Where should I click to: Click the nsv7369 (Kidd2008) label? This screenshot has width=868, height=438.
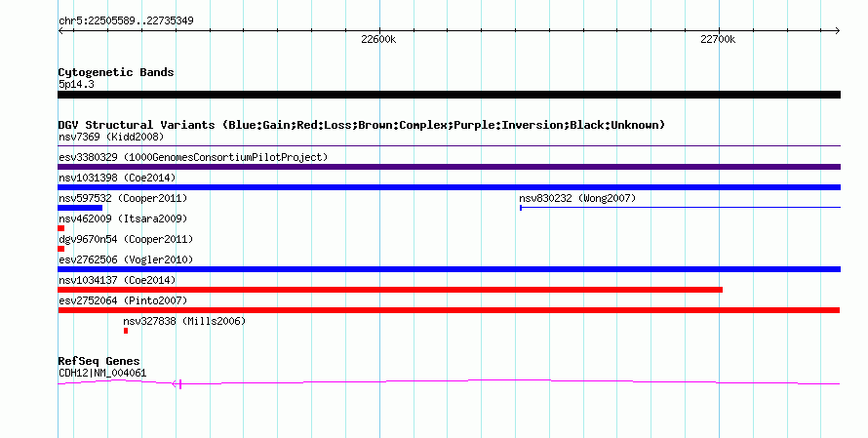click(x=111, y=137)
